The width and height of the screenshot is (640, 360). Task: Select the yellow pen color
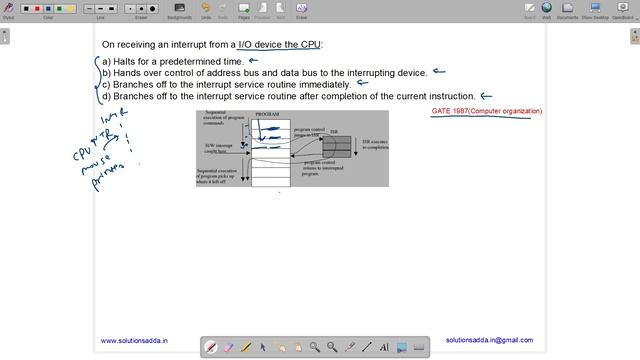pos(71,9)
